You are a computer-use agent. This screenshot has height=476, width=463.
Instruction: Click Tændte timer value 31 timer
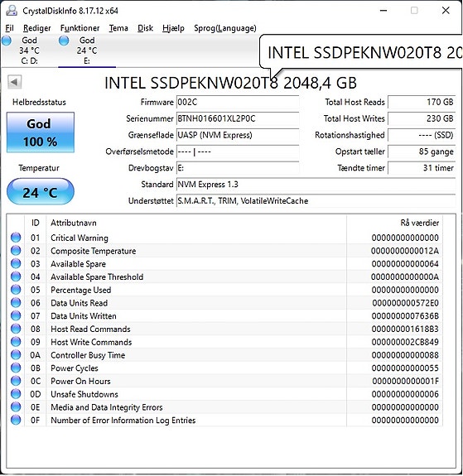[x=422, y=168]
